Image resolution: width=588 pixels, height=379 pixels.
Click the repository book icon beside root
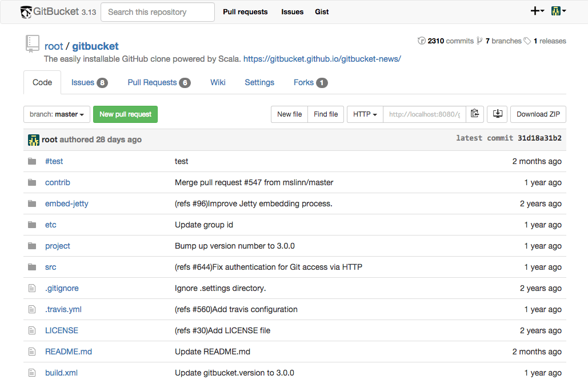[x=32, y=43]
